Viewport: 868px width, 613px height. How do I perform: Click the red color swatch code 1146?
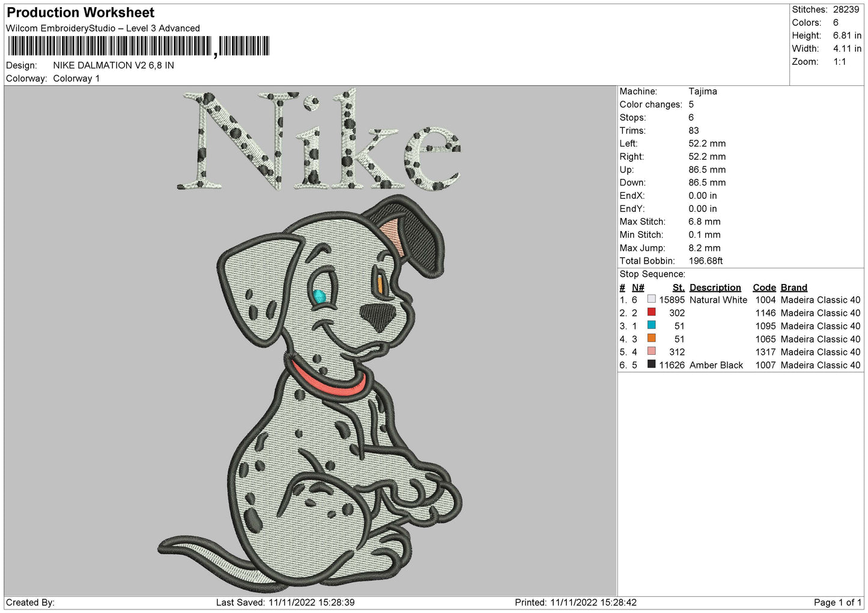point(651,312)
